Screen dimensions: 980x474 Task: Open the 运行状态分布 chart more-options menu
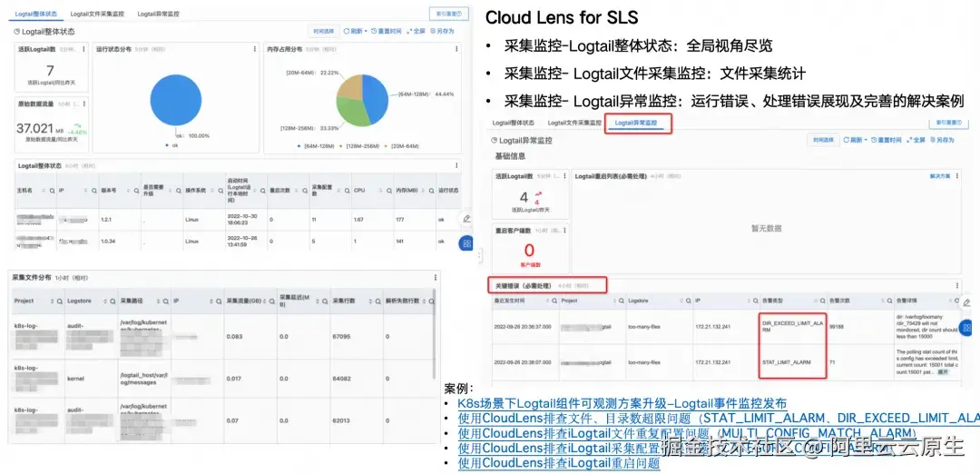(x=254, y=49)
